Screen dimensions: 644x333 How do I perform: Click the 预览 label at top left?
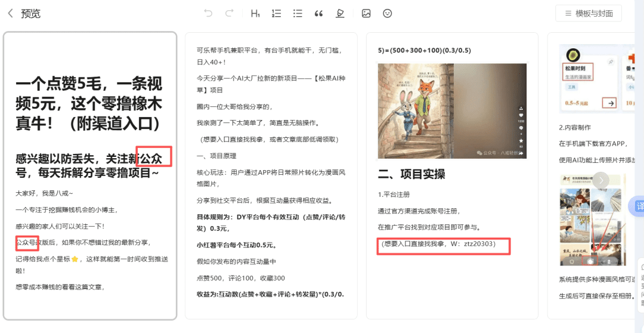tap(30, 13)
